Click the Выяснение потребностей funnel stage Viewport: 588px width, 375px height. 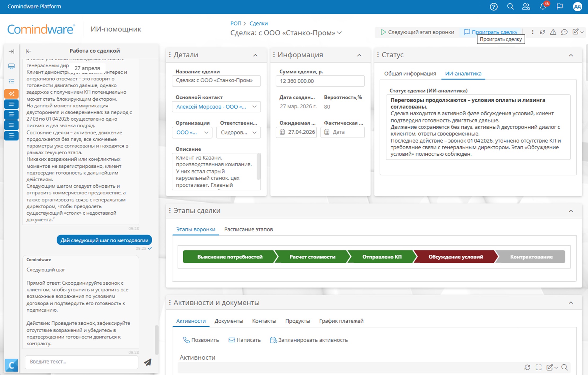point(230,257)
